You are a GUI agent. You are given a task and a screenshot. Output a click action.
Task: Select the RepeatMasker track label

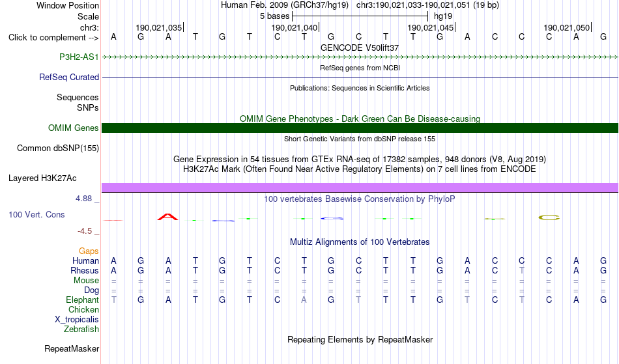[72, 348]
